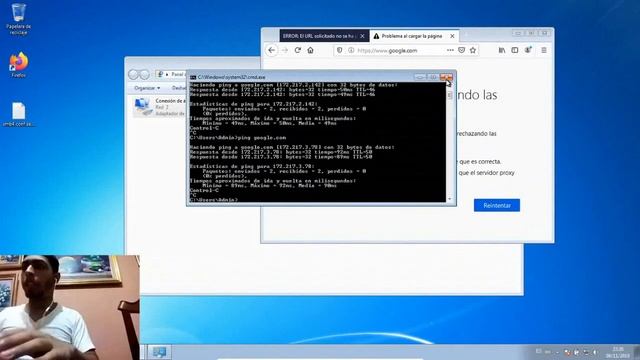Open Firefox home page

(x=311, y=50)
